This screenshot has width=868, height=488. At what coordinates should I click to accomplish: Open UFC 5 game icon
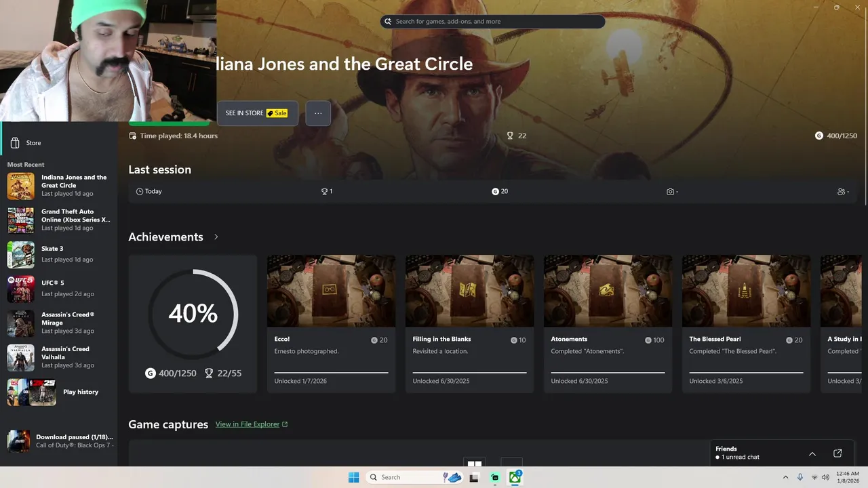point(20,289)
